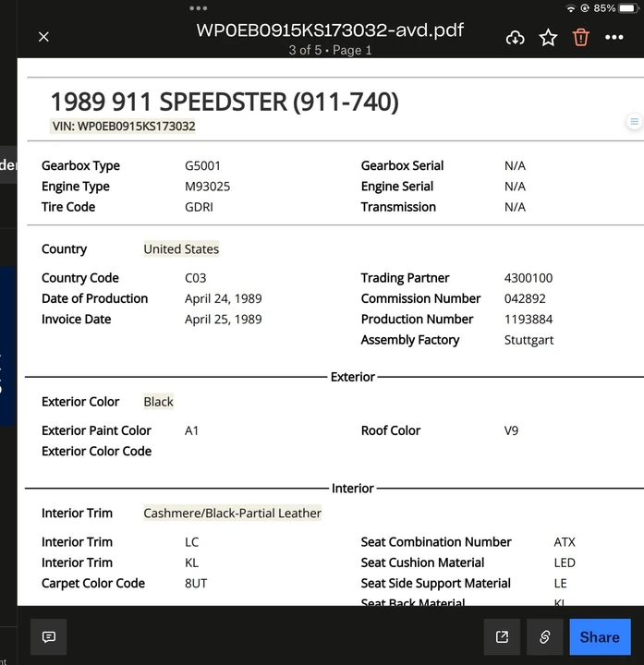The width and height of the screenshot is (644, 665).
Task: Tap the Roof Color label
Action: 391,431
